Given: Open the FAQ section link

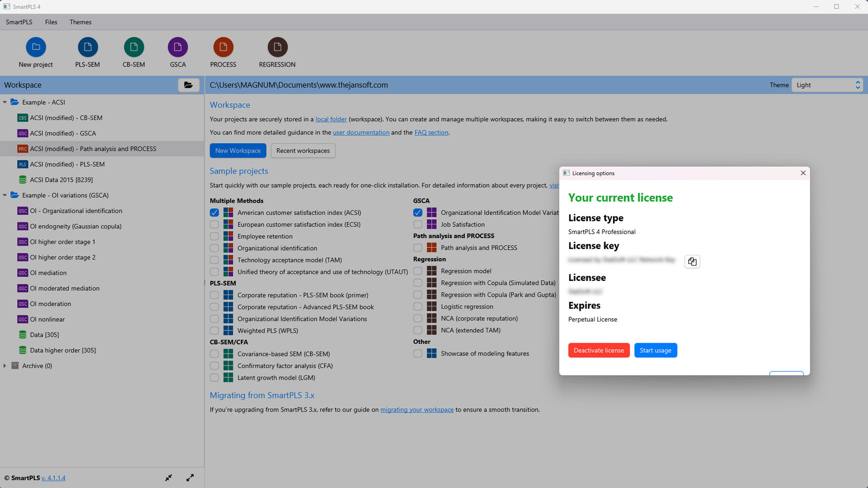Looking at the screenshot, I should click(431, 132).
